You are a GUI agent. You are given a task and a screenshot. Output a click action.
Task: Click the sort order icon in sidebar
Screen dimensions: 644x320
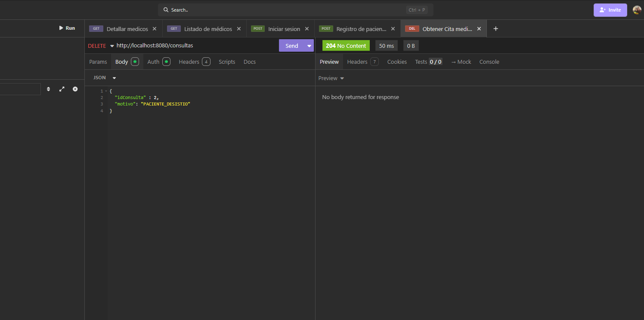[x=48, y=89]
